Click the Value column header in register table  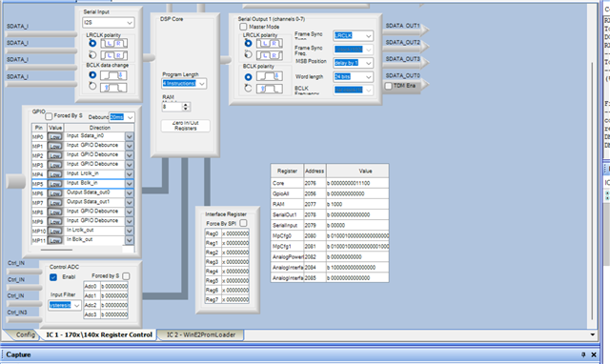coord(357,171)
